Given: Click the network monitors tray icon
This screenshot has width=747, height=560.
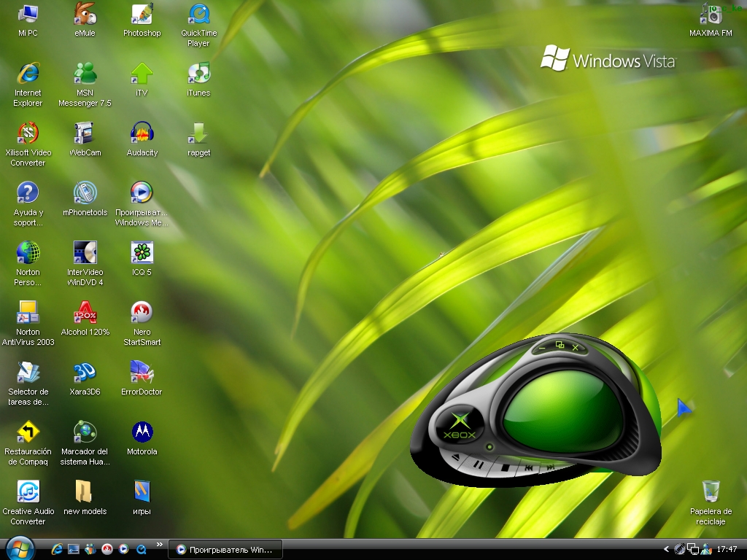Looking at the screenshot, I should [693, 550].
